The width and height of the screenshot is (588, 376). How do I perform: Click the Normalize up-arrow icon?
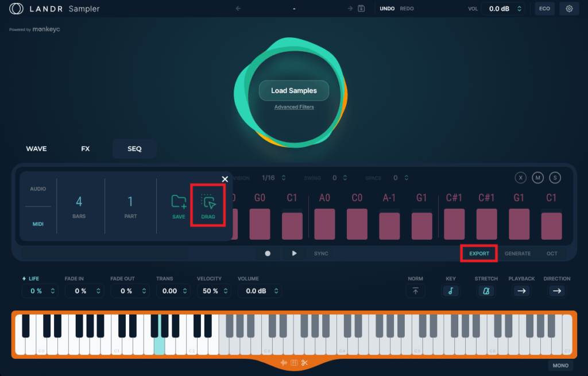(415, 291)
